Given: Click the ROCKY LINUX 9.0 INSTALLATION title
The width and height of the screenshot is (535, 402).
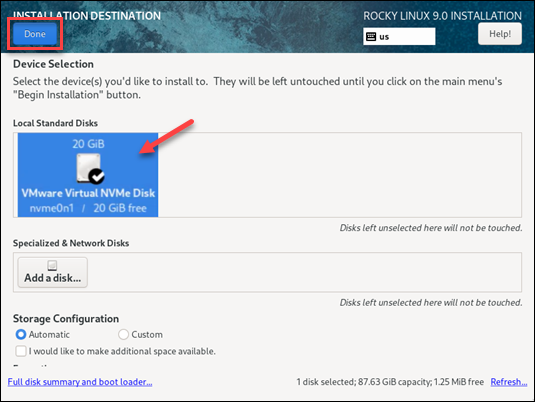Looking at the screenshot, I should coord(442,16).
